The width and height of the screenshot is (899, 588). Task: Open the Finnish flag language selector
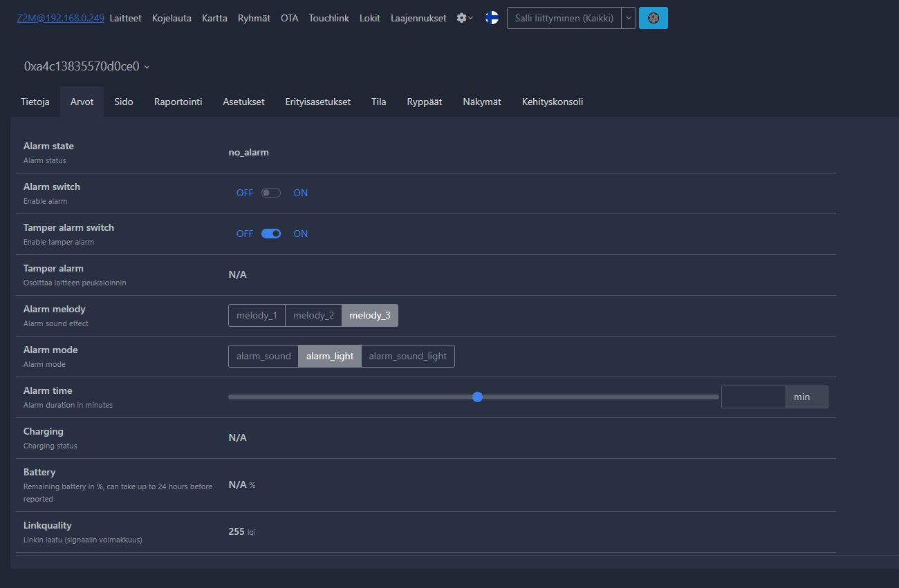[x=492, y=18]
